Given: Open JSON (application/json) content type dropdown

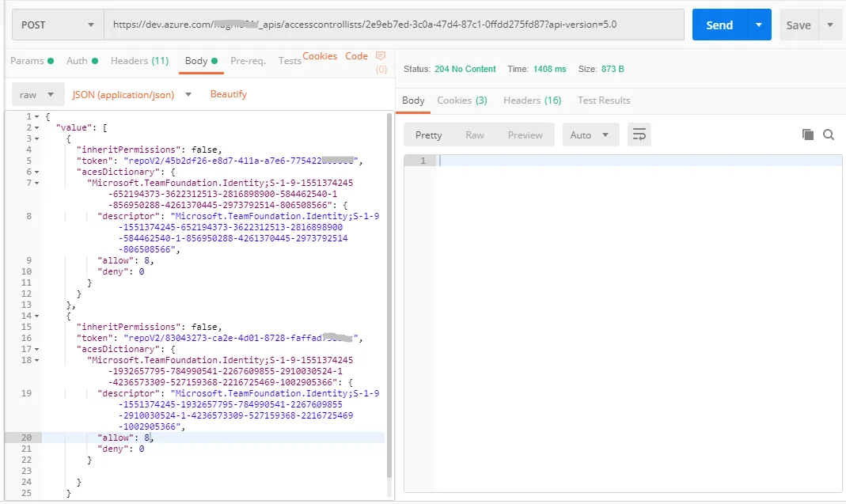Looking at the screenshot, I should tap(132, 95).
